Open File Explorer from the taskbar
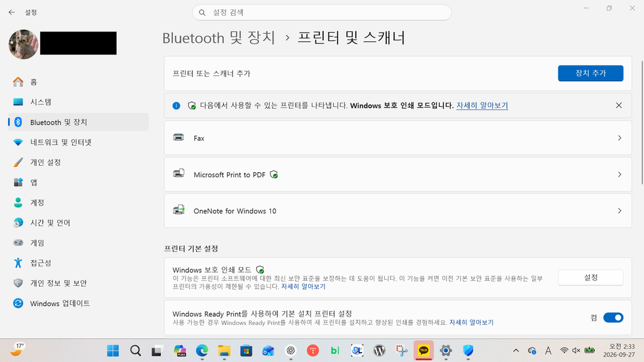 coord(224,351)
